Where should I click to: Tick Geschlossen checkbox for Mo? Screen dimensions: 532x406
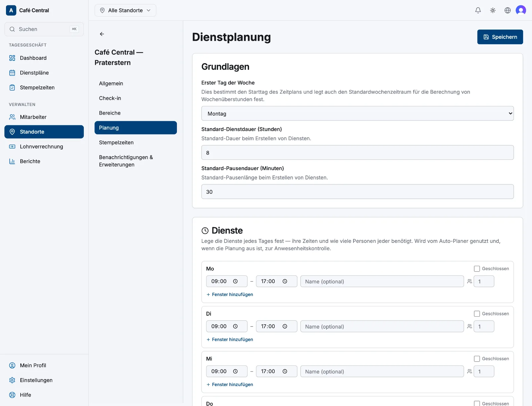[477, 269]
